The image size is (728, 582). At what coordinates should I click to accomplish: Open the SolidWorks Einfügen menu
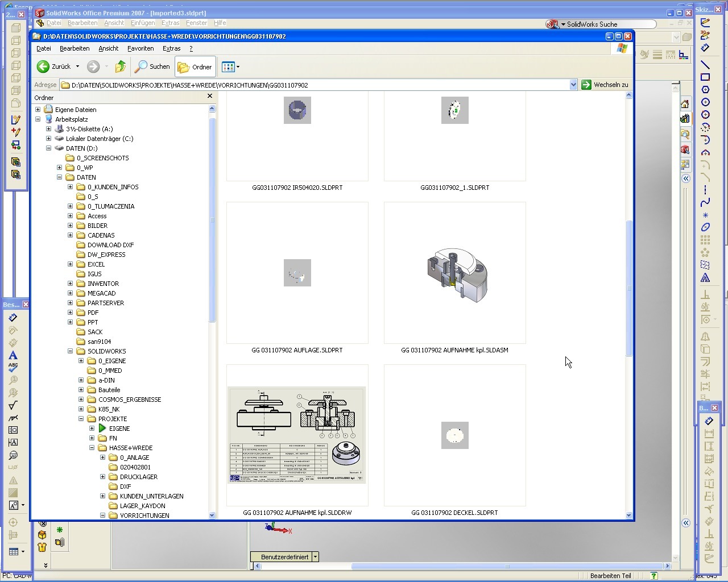(x=143, y=23)
